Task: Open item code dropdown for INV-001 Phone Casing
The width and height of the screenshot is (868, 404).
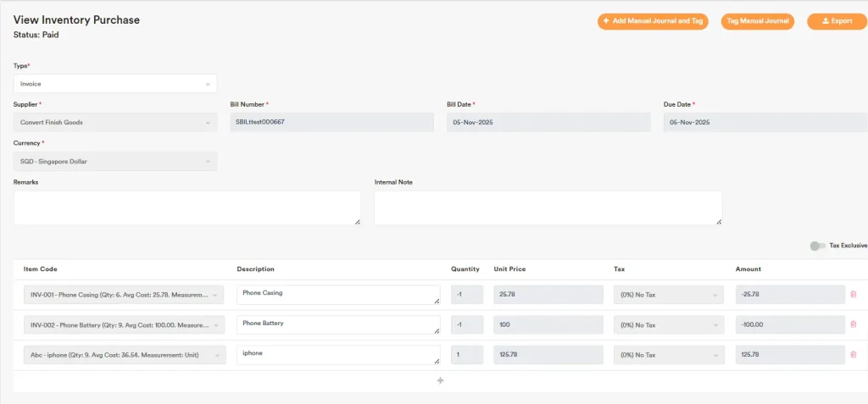Action: pos(124,295)
